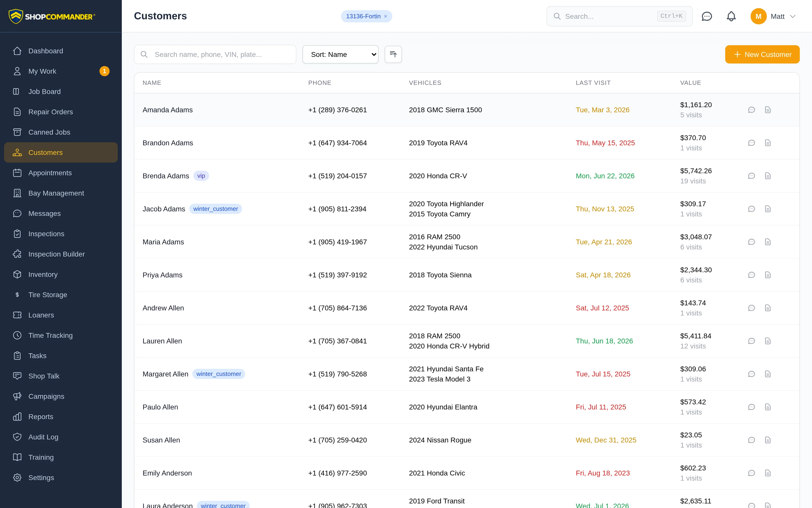
Task: Click the Messages bubble icon in sidebar
Action: (17, 213)
